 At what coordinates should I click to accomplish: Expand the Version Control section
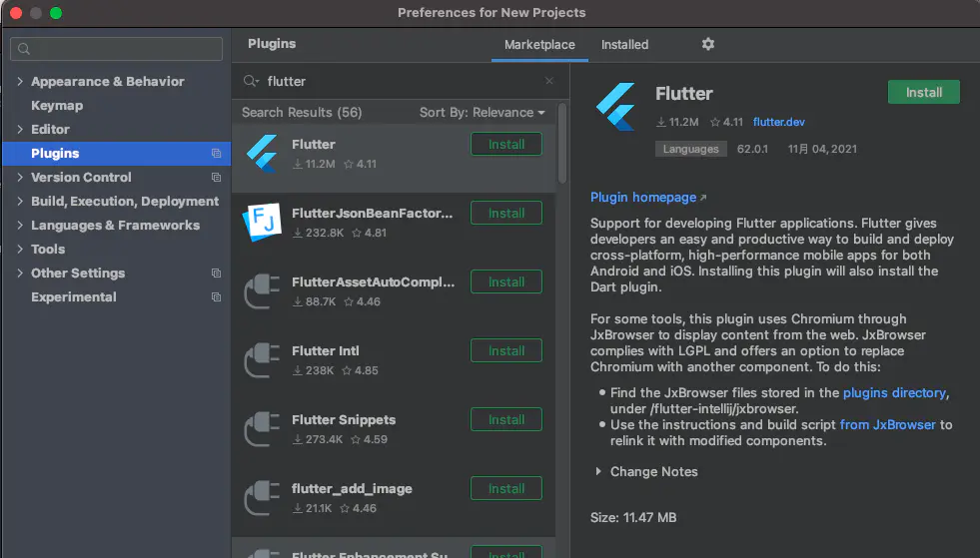point(20,178)
